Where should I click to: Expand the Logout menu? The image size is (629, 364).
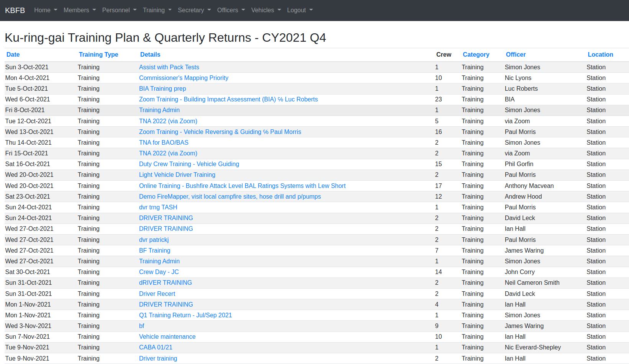point(300,10)
